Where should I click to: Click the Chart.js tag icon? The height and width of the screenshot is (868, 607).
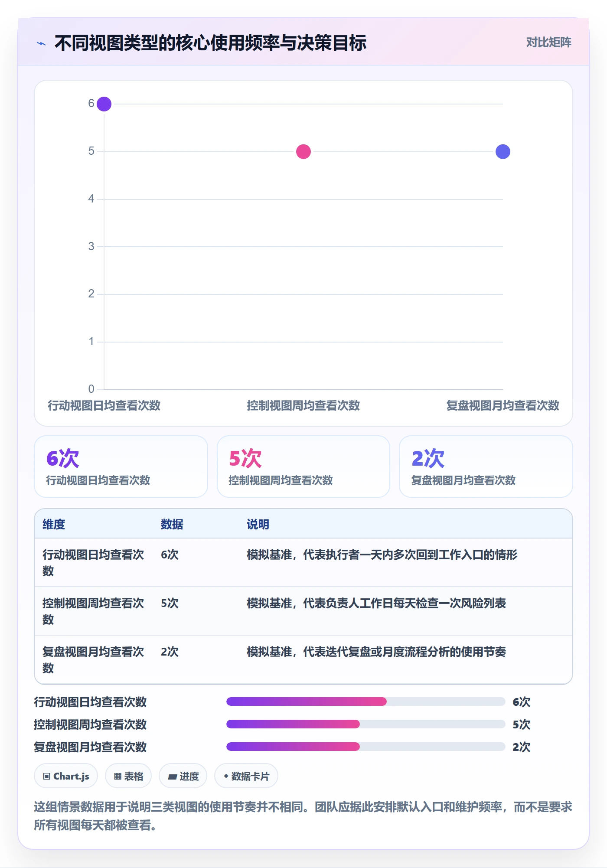point(47,776)
